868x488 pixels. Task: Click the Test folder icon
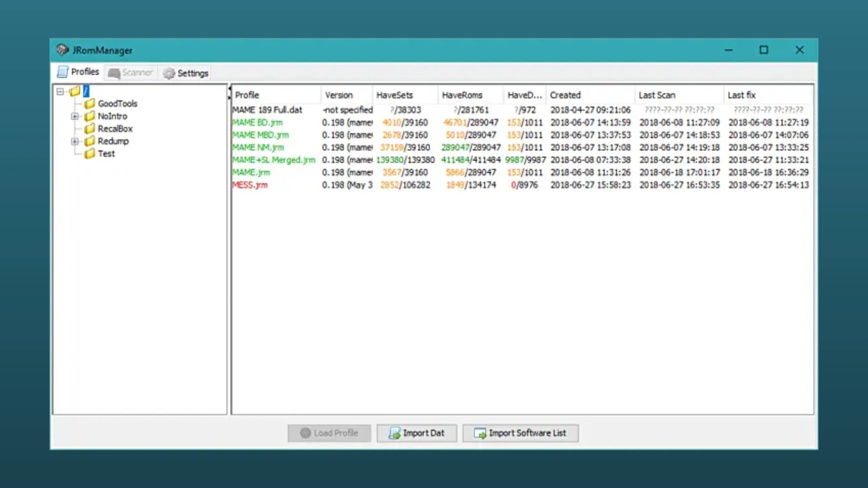coord(90,154)
